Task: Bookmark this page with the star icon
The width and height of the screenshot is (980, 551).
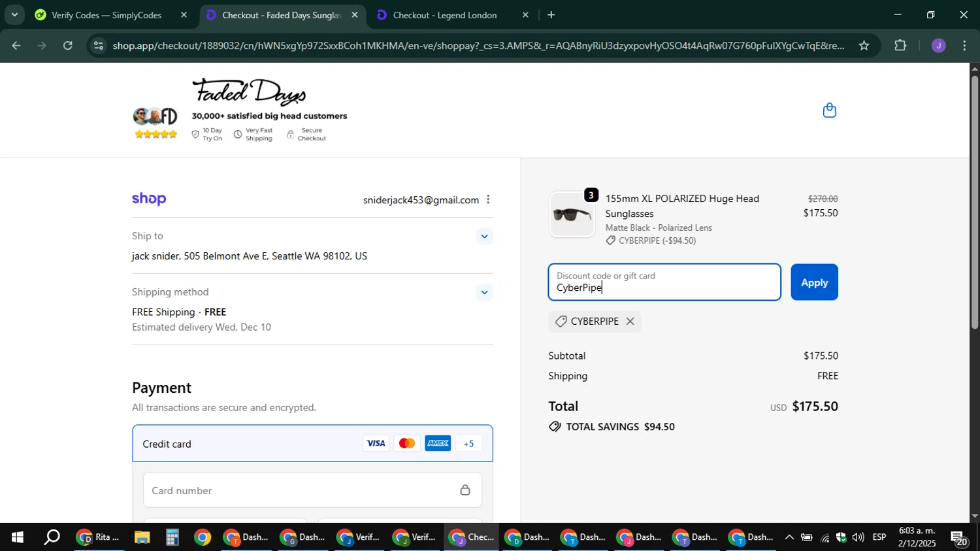Action: (864, 46)
